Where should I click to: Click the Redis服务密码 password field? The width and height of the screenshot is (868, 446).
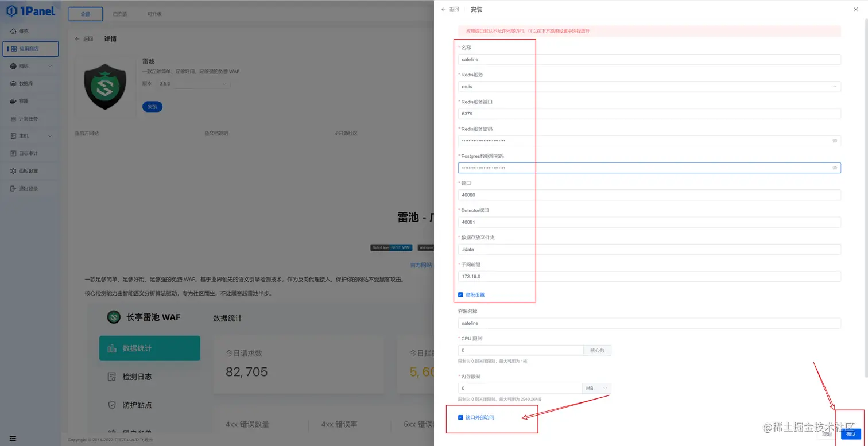[649, 141]
